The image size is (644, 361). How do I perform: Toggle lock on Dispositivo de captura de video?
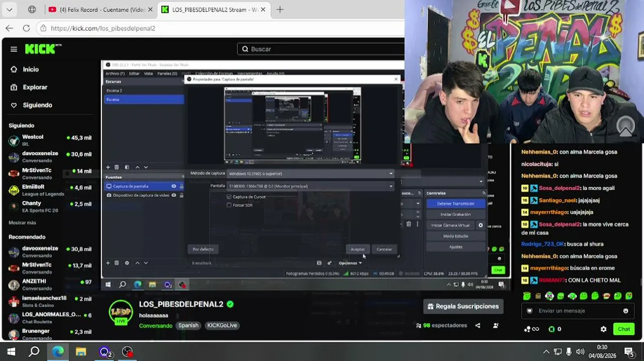click(181, 195)
